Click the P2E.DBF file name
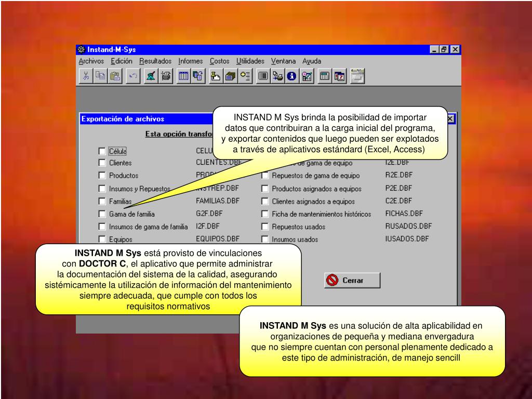532x399 pixels. click(x=398, y=188)
